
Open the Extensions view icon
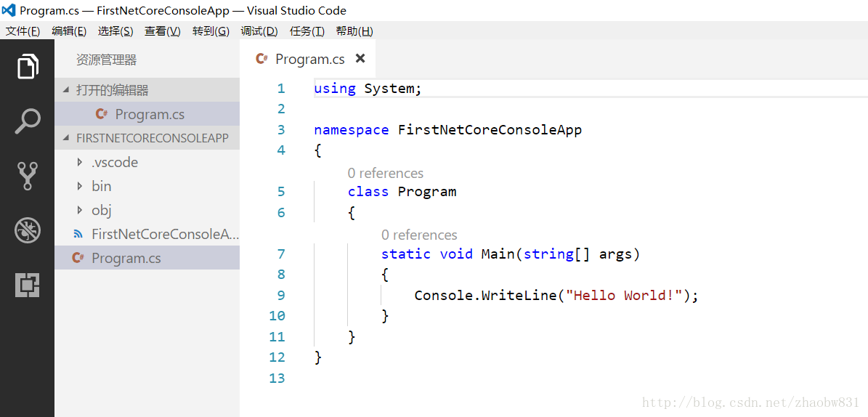tap(28, 285)
